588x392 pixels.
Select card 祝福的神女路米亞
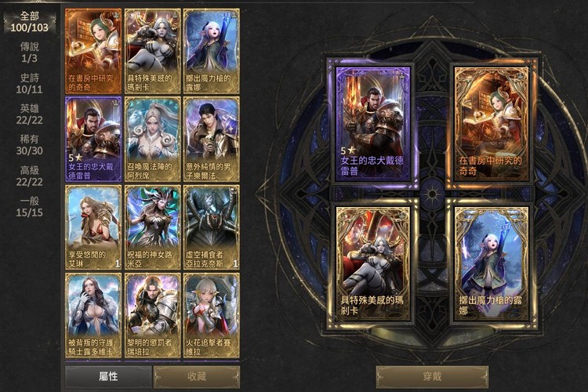[152, 227]
